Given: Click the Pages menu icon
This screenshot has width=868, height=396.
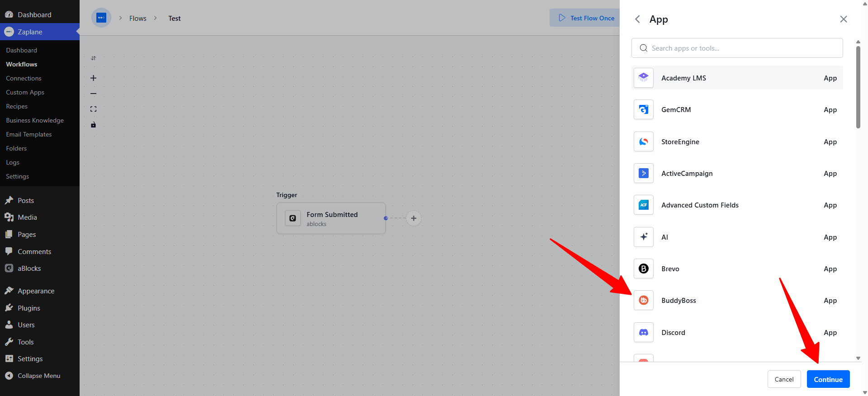Looking at the screenshot, I should coord(9,234).
